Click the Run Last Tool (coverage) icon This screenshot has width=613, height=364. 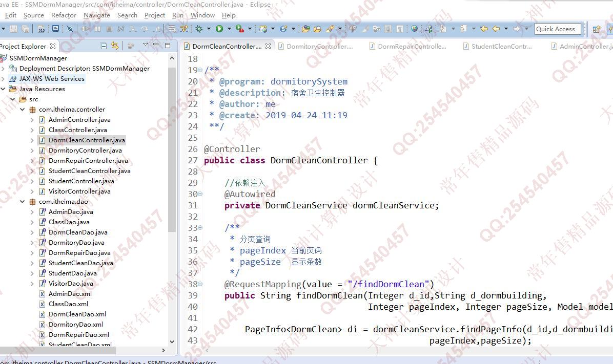point(240,29)
